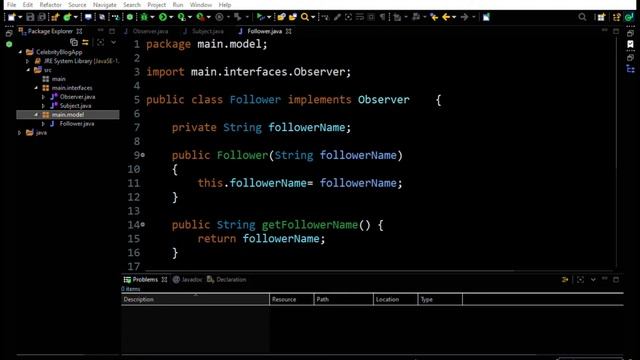Screen dimensions: 640x360
Task: Close the Follower.java editor tab
Action: pos(289,31)
